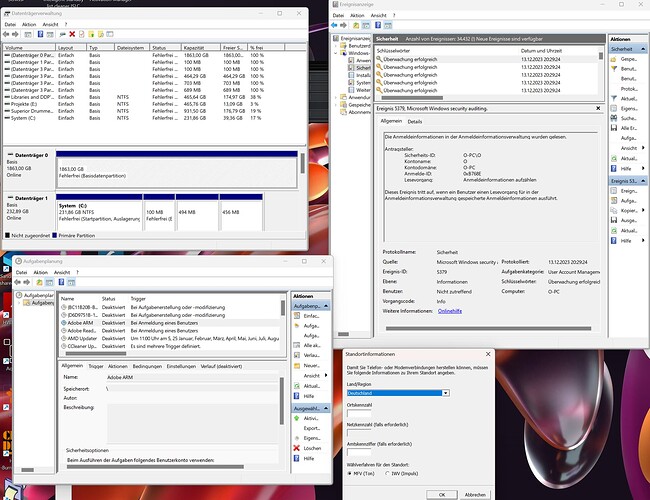
Task: Switch to the Trigger tab
Action: coord(96,367)
